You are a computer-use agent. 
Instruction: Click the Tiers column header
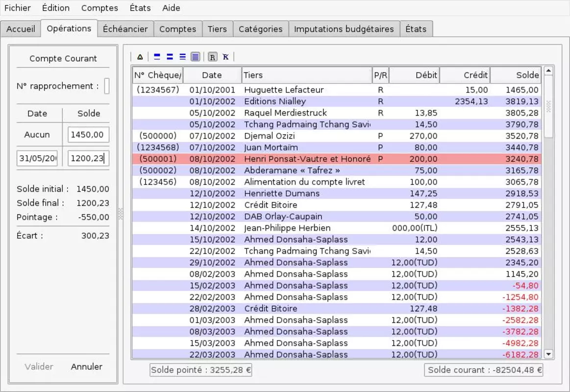coord(307,75)
